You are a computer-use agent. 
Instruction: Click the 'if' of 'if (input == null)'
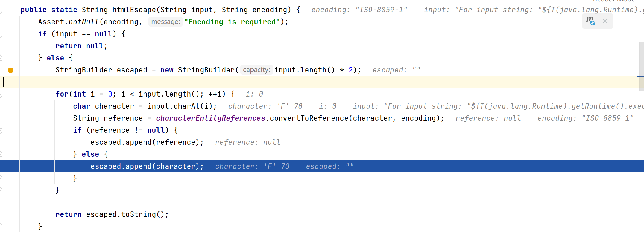(x=42, y=34)
